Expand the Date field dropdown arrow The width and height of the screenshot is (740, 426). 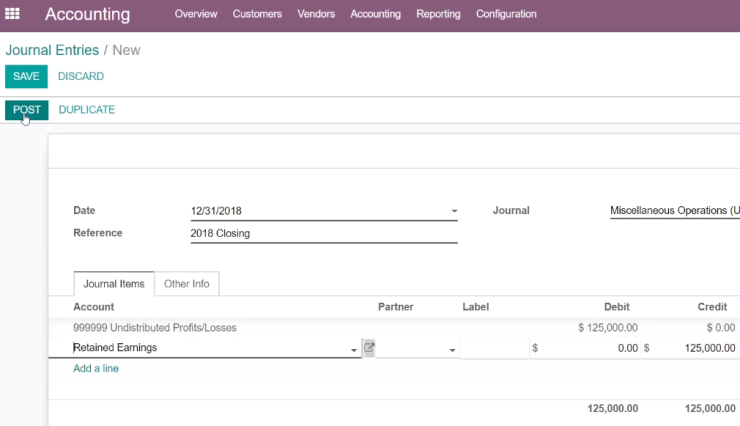coord(454,211)
